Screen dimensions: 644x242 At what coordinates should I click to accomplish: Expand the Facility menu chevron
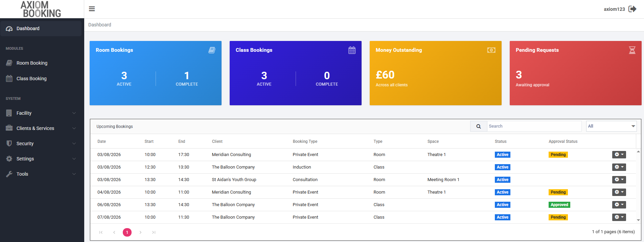(x=74, y=113)
